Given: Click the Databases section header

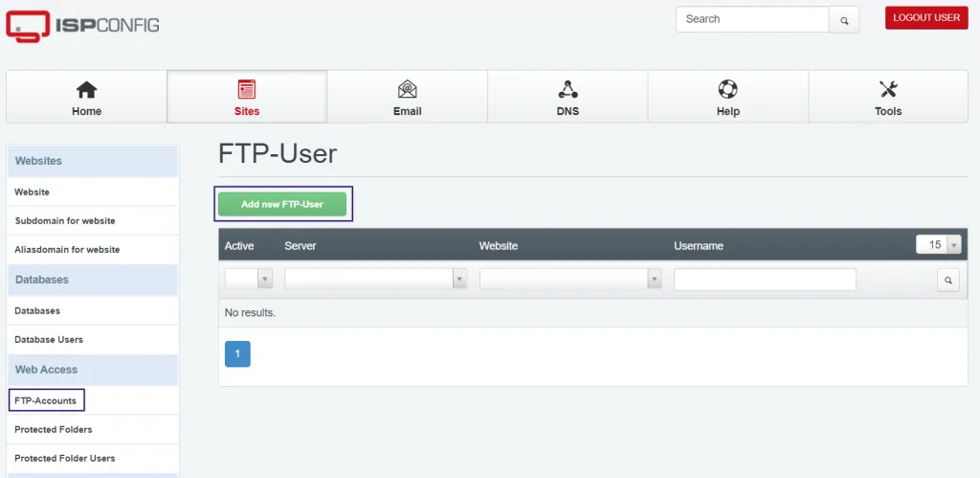Looking at the screenshot, I should (x=93, y=280).
